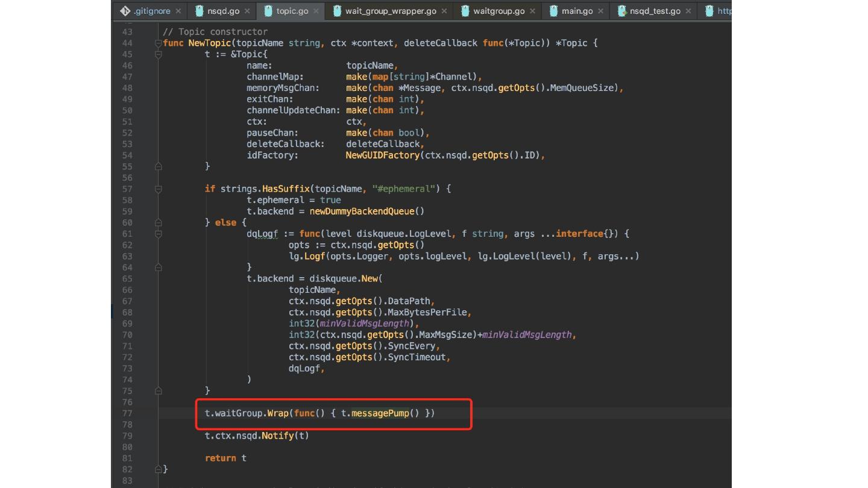Screen dimensions: 868x488
Task: Close the wait_group_wrapper.go tab
Action: (444, 11)
